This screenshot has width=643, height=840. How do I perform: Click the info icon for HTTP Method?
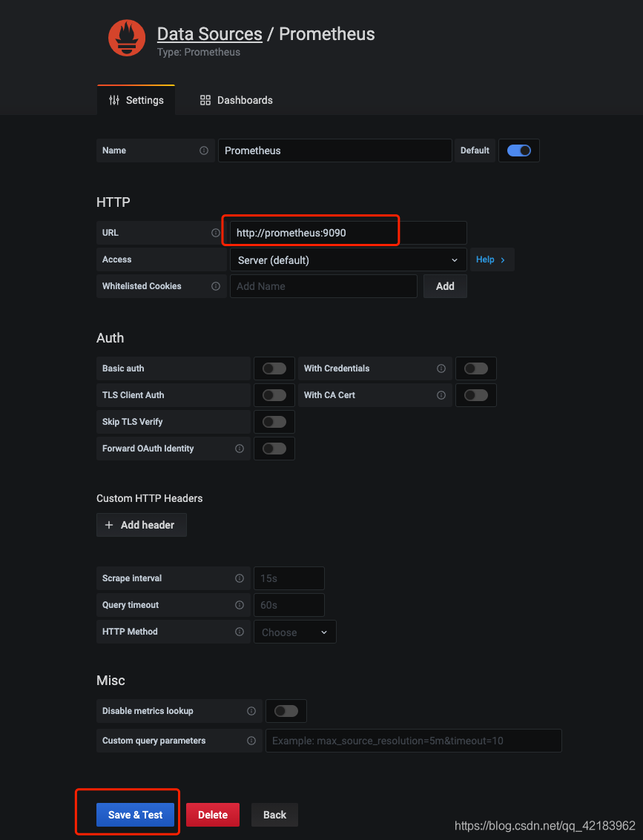click(x=240, y=632)
